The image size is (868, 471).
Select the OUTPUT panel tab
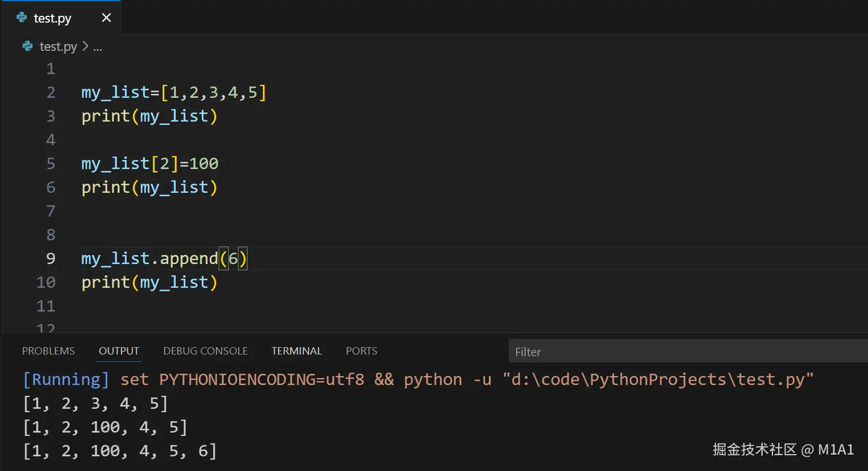click(x=119, y=351)
